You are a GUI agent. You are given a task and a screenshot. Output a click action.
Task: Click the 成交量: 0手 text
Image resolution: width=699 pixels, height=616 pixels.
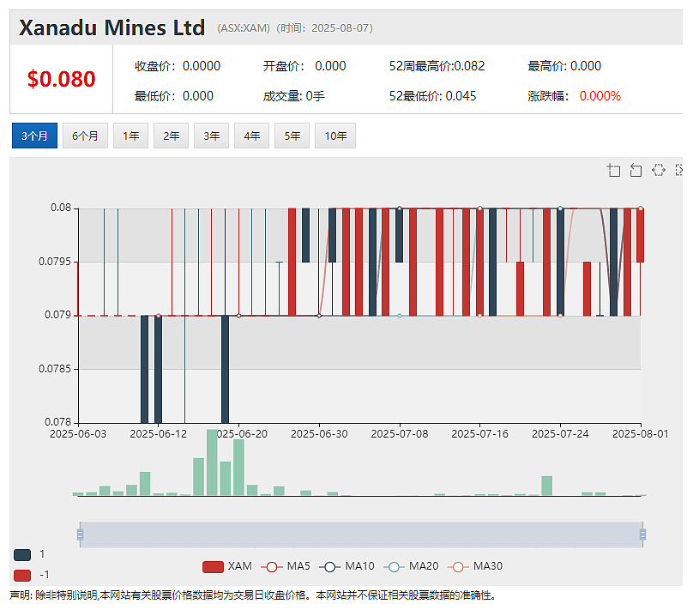pos(294,96)
